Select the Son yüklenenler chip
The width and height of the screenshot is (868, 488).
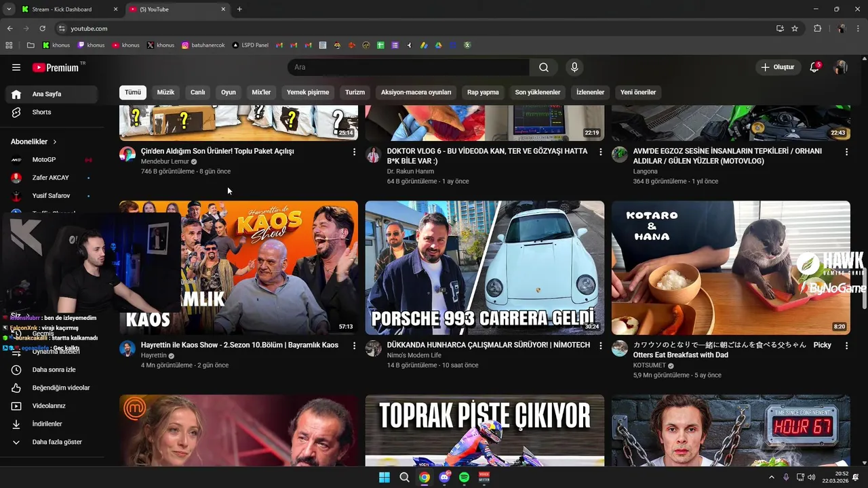(538, 92)
